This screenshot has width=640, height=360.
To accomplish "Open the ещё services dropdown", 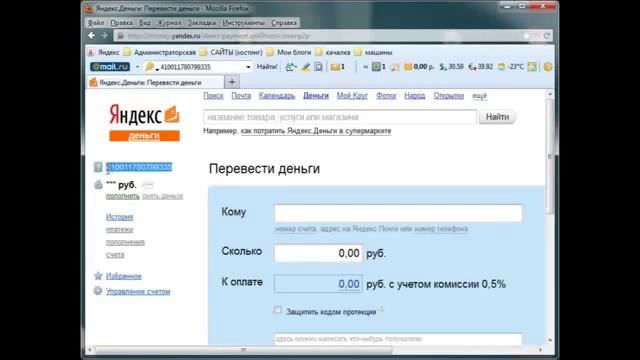I will (x=480, y=96).
